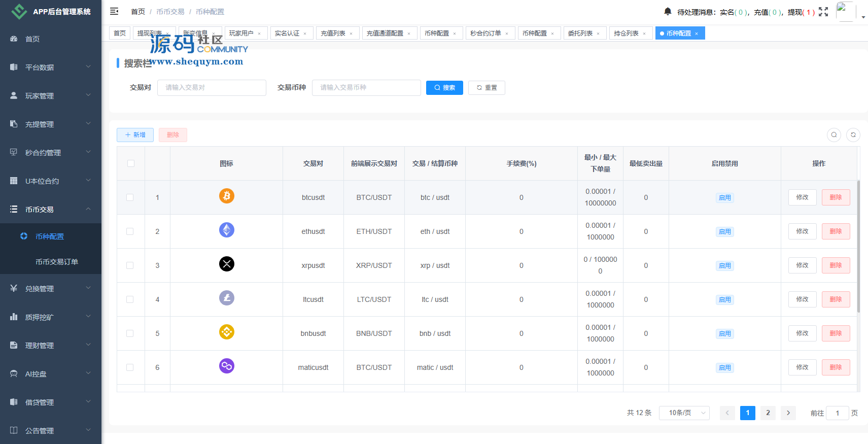Click the blue 搜索 button
Screen dimensions: 868x444
[x=444, y=88]
